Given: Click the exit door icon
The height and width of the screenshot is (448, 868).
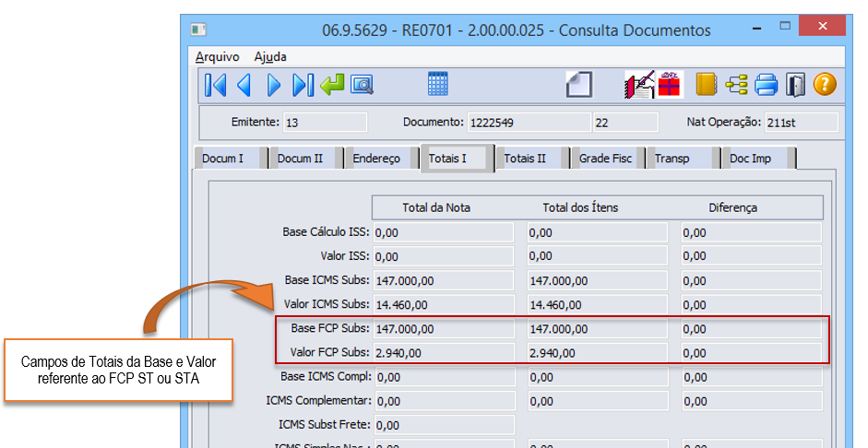Looking at the screenshot, I should (x=795, y=85).
